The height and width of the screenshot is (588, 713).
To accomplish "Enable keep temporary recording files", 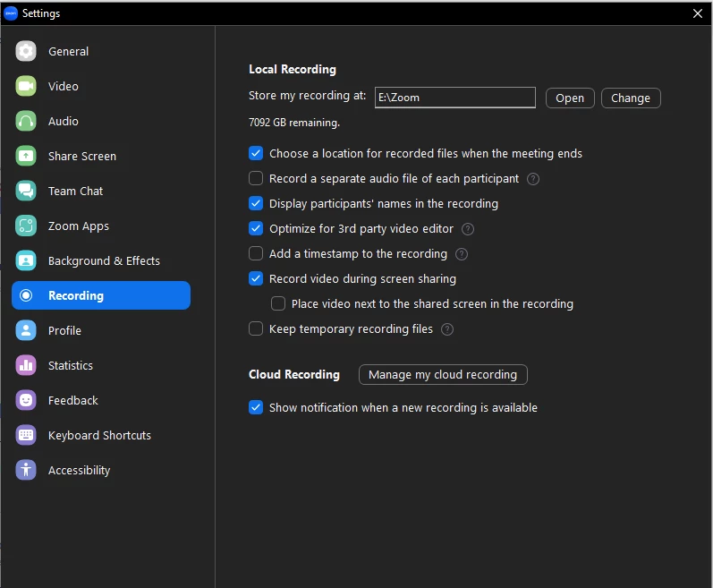I will tap(256, 328).
